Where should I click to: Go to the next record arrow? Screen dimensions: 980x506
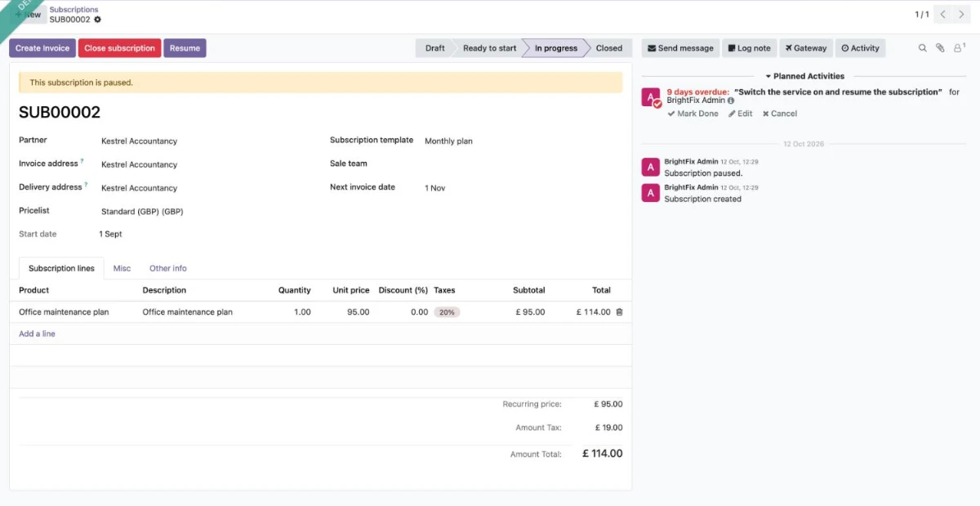click(962, 14)
